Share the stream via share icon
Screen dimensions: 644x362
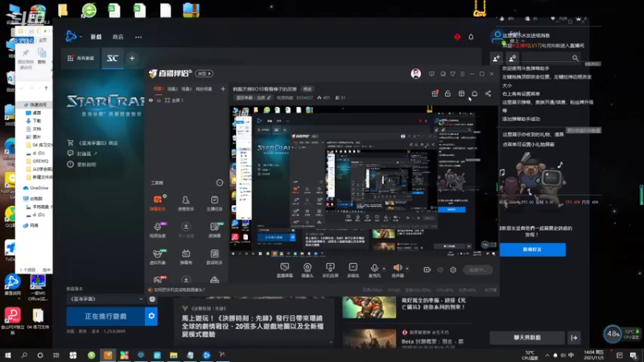coord(488,93)
